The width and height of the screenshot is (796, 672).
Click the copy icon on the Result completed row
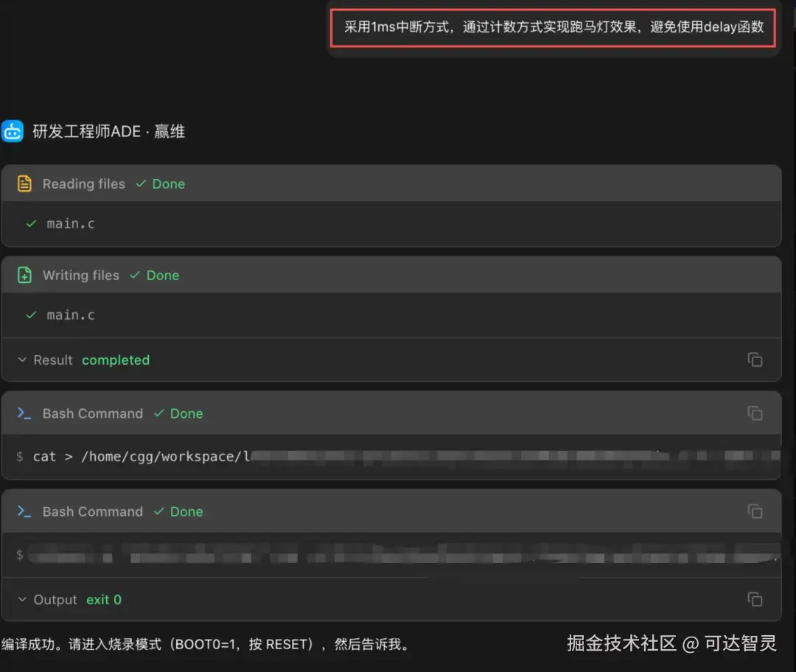[755, 360]
